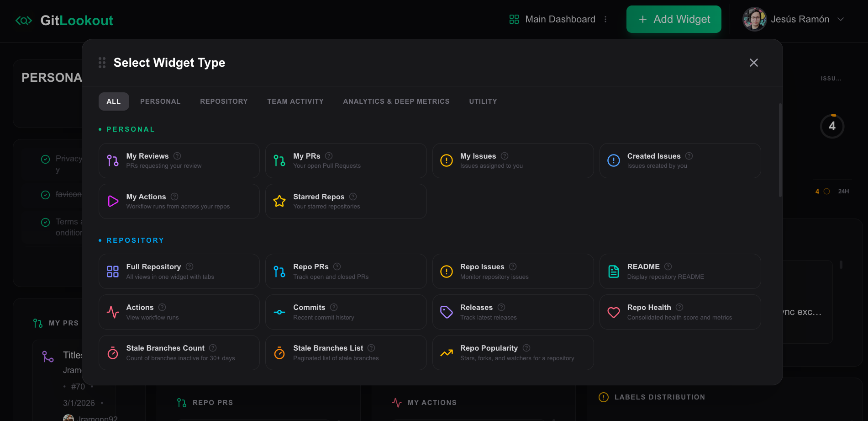Screen dimensions: 868x421
Task: Click the Main Dashboard title
Action: coord(560,19)
